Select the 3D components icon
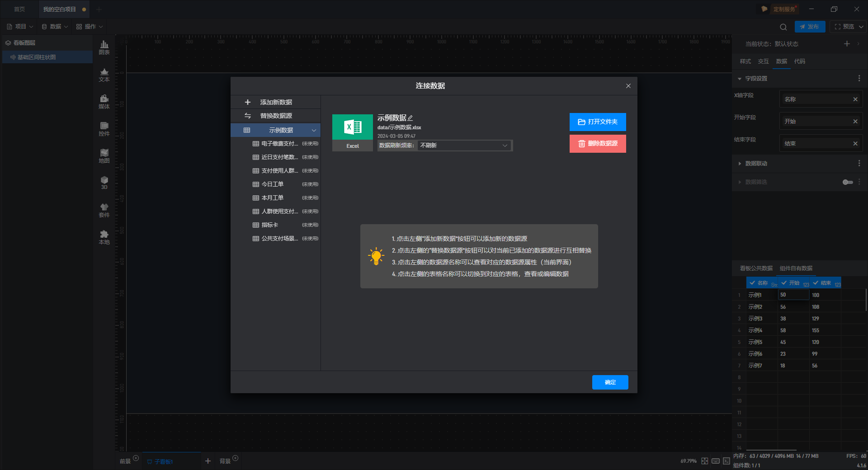 coord(104,183)
